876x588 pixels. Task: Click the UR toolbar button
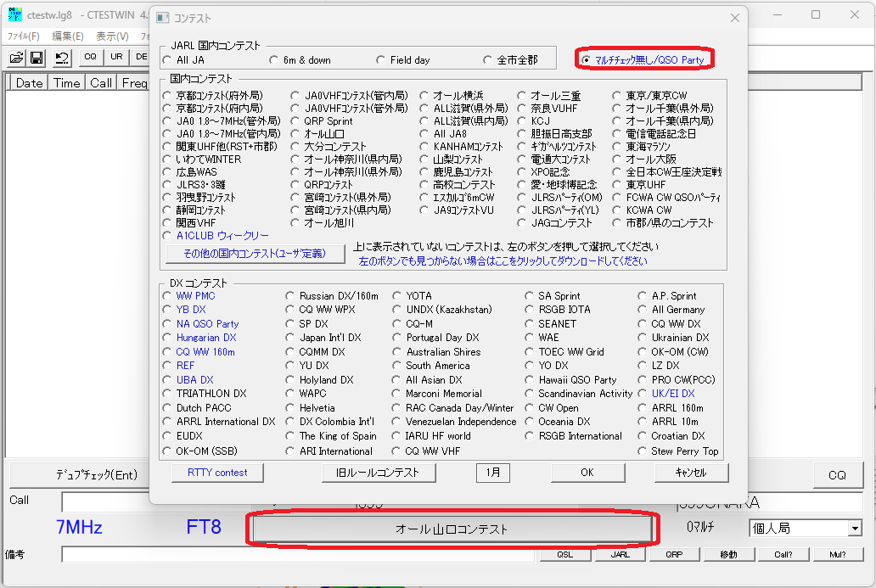tap(116, 57)
